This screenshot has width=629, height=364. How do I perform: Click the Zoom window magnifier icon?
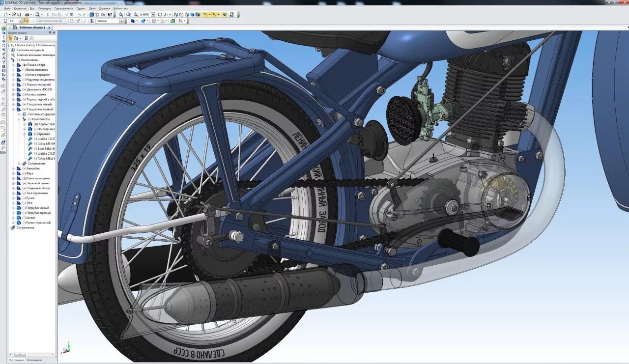click(x=121, y=14)
